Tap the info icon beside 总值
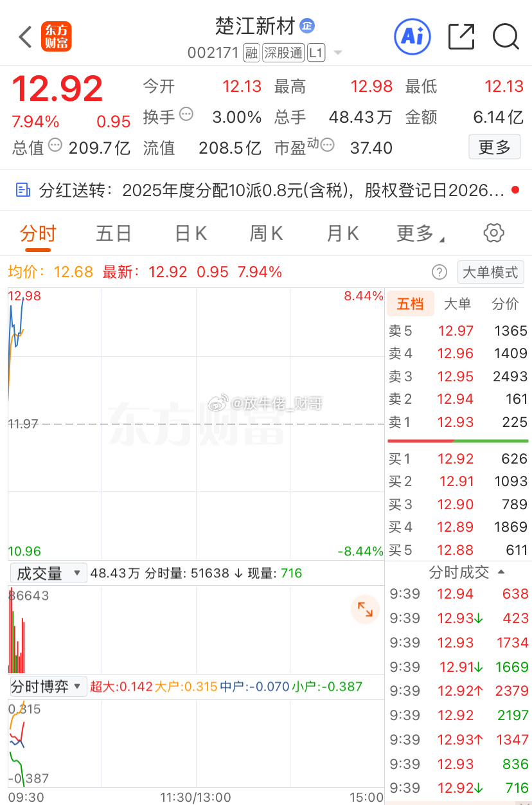The height and width of the screenshot is (805, 532). tap(55, 145)
